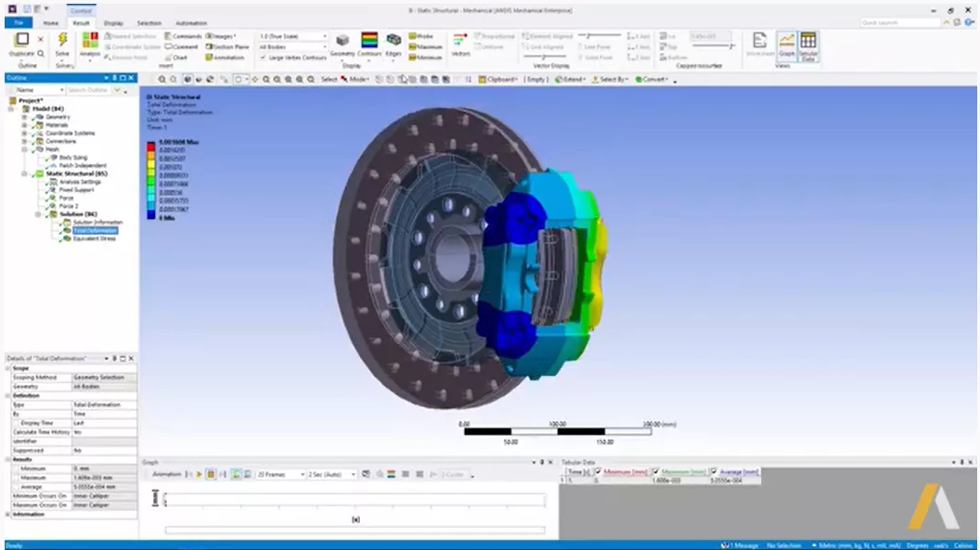The width and height of the screenshot is (980, 550).
Task: Open the Convert menu in graphics toolbar
Action: pyautogui.click(x=651, y=79)
